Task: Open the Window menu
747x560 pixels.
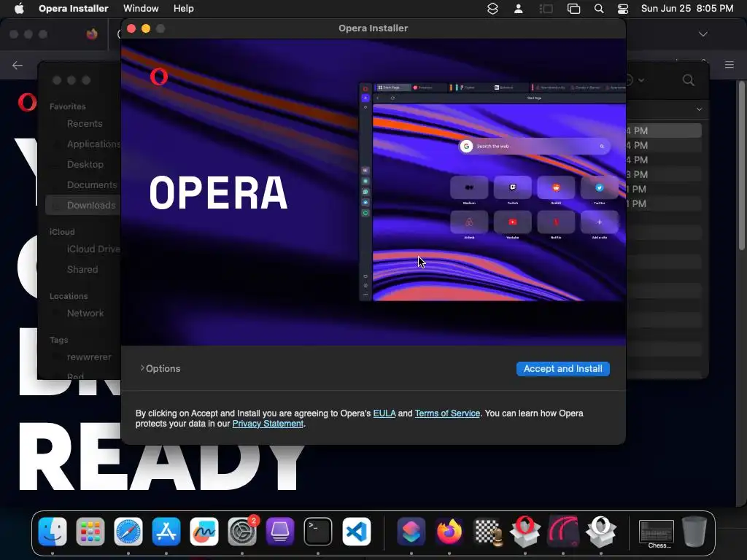Action: (x=141, y=9)
